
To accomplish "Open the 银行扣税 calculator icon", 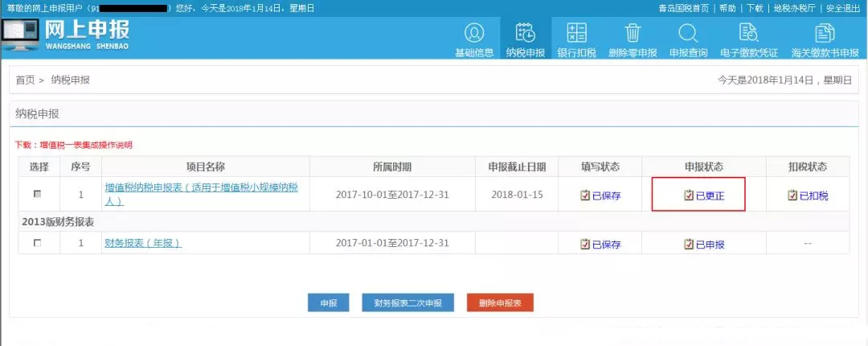I will (577, 33).
